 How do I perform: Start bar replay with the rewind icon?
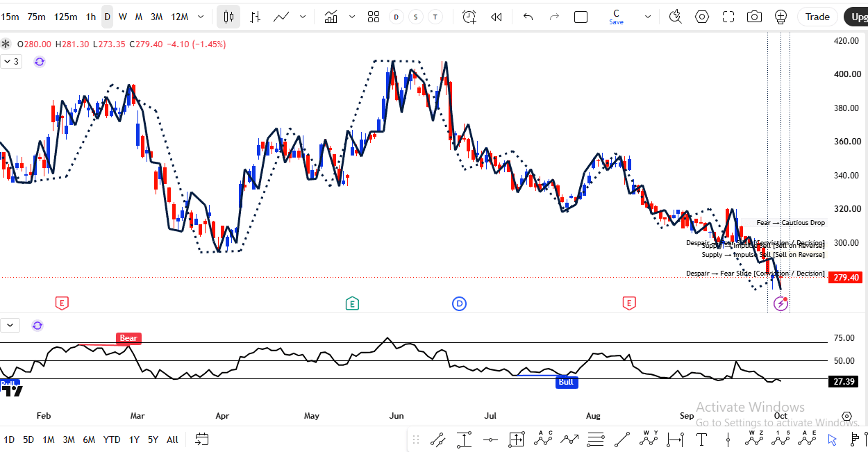496,17
